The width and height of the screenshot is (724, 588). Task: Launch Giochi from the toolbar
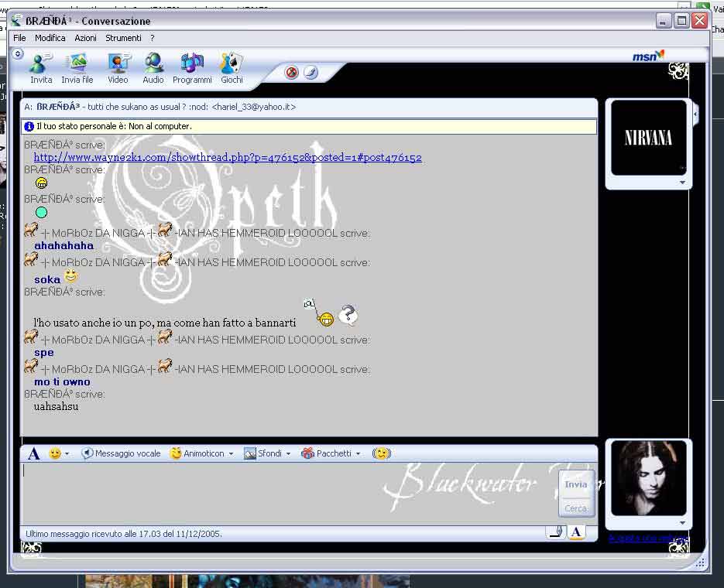pyautogui.click(x=232, y=68)
